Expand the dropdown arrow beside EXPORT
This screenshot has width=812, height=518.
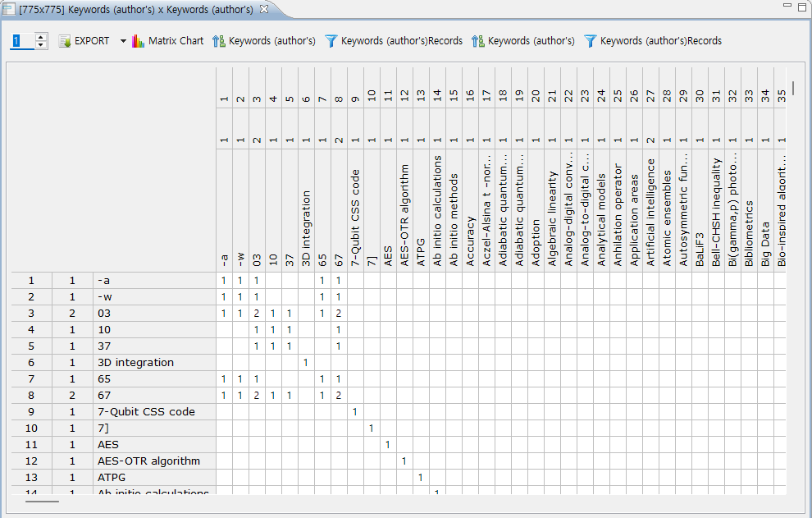123,41
